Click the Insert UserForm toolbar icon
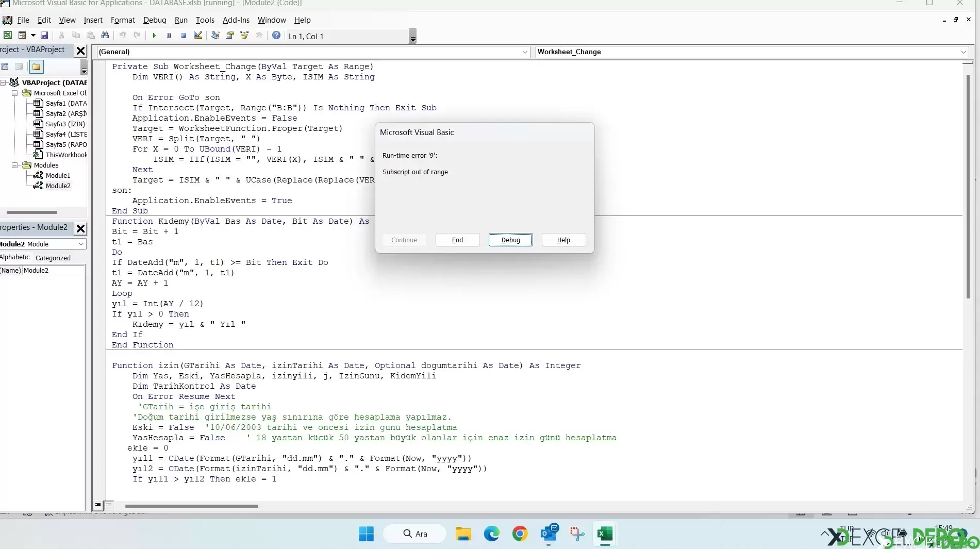 22,36
